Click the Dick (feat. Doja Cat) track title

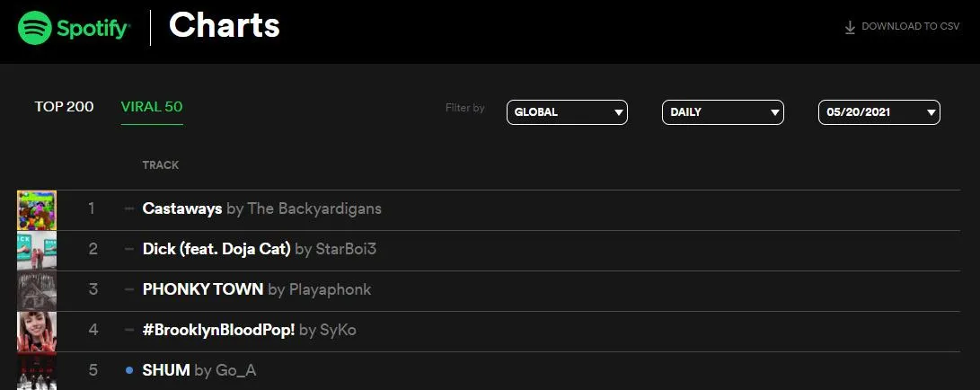[216, 249]
